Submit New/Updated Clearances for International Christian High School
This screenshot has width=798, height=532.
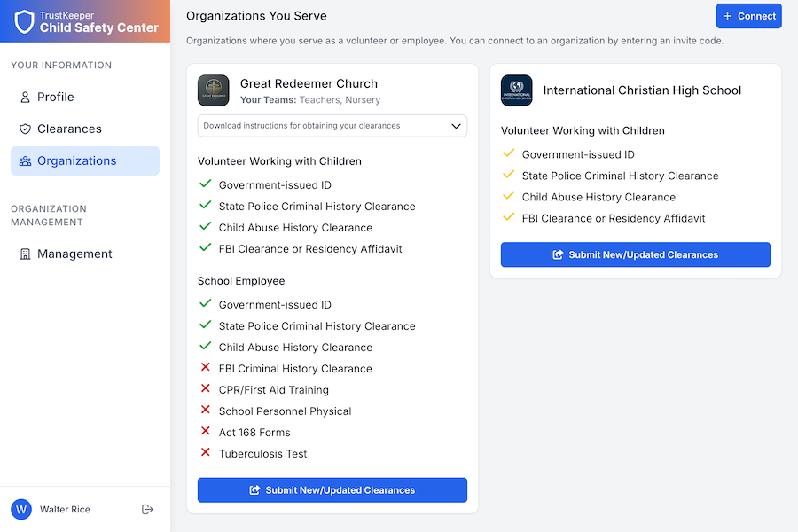[635, 254]
